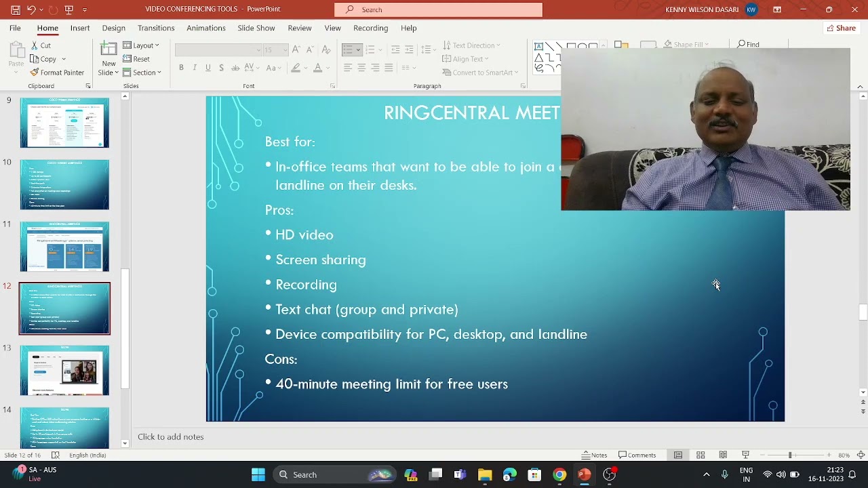Click the Cut scissors icon
This screenshot has height=488, width=868.
coord(35,45)
